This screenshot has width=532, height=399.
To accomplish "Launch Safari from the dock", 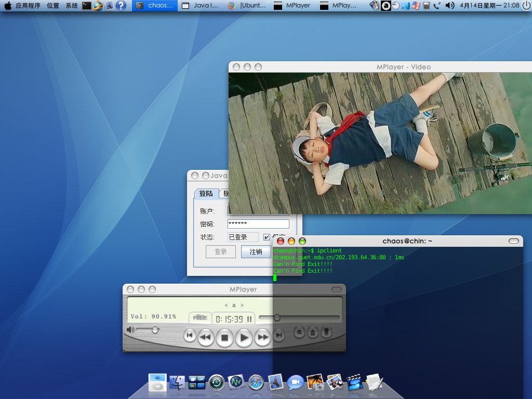I will pyautogui.click(x=256, y=382).
